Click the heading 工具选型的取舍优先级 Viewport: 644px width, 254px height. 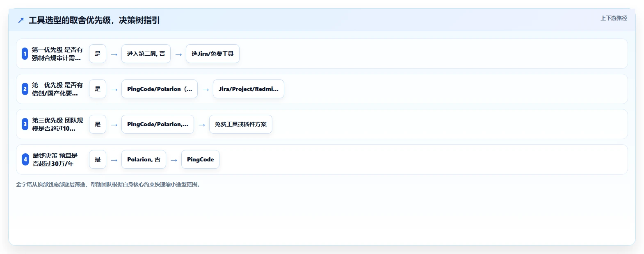tap(94, 20)
